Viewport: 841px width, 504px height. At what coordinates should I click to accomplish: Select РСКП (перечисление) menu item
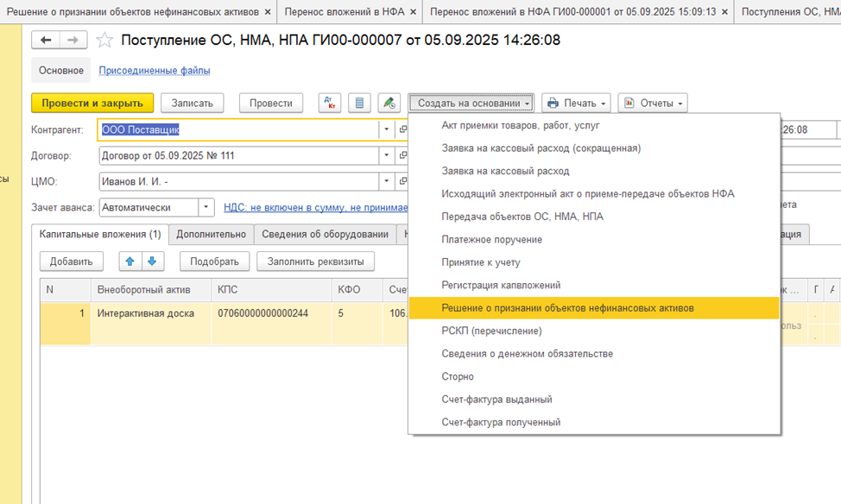coord(594,331)
